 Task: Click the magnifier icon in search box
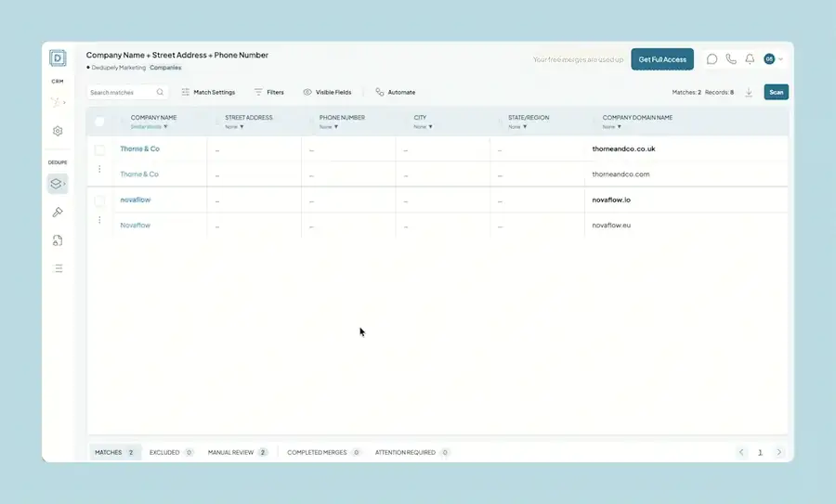pyautogui.click(x=160, y=92)
